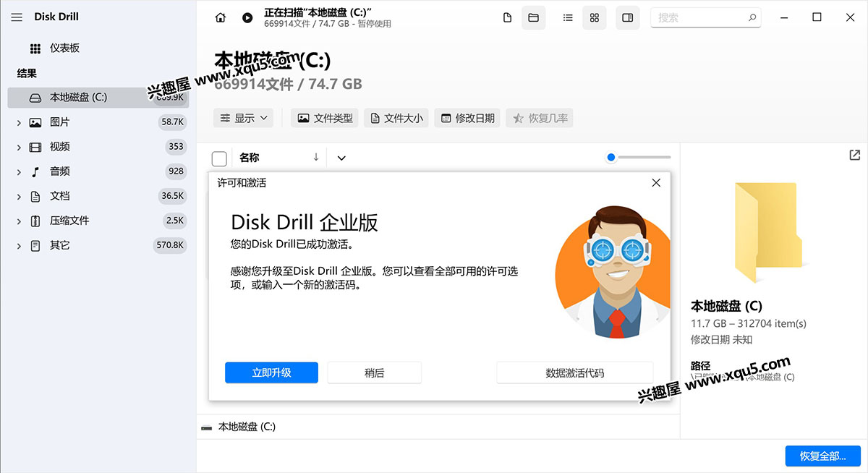
Task: Click the search input field
Action: coord(707,17)
